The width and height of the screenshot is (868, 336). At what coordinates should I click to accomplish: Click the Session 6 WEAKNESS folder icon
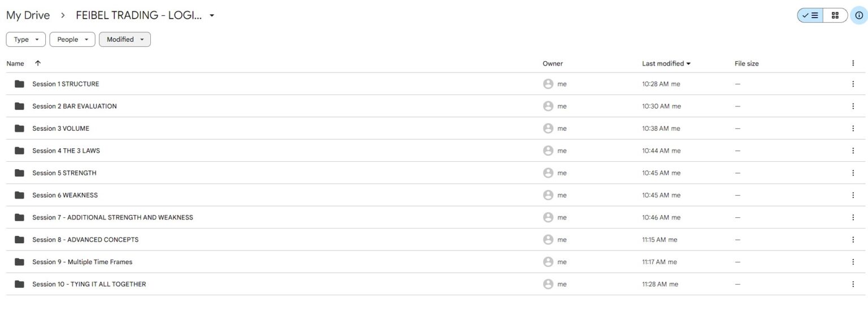[x=20, y=195]
